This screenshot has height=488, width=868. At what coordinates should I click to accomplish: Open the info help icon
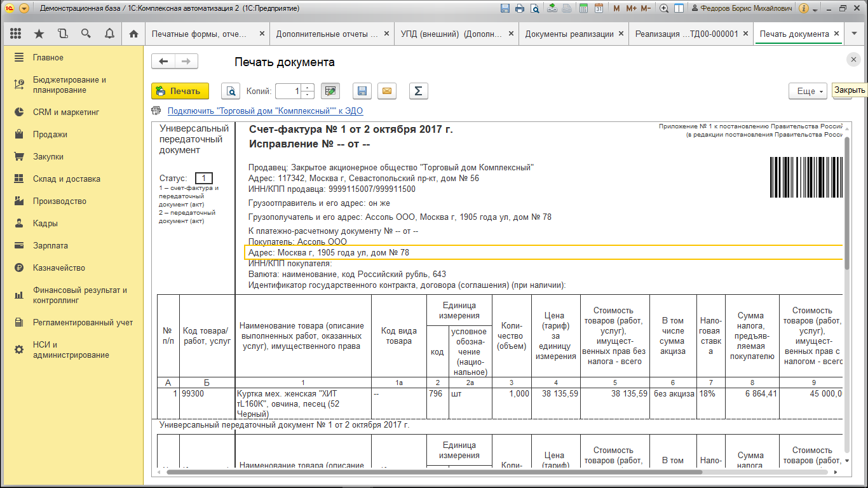pos(804,8)
